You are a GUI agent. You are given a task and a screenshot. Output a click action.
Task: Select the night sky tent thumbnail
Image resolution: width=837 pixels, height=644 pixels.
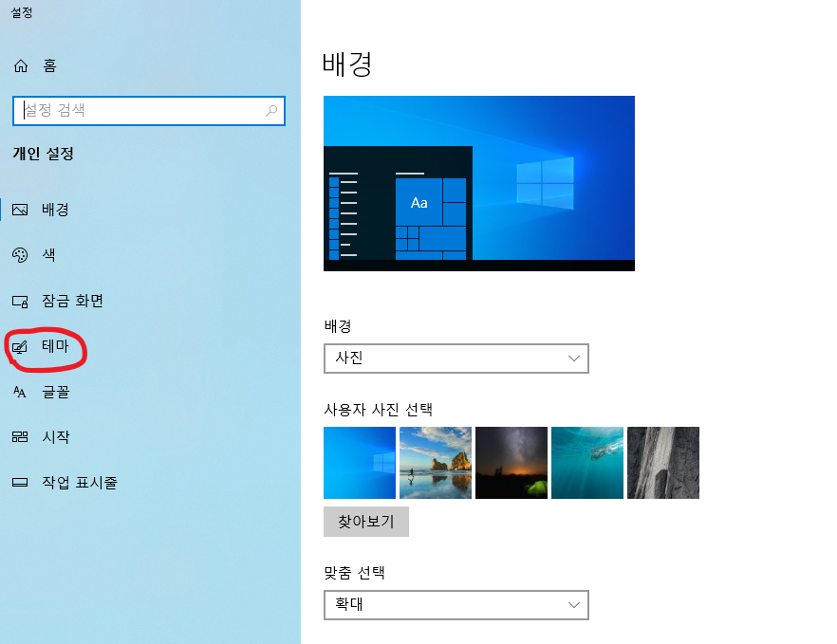pyautogui.click(x=512, y=463)
